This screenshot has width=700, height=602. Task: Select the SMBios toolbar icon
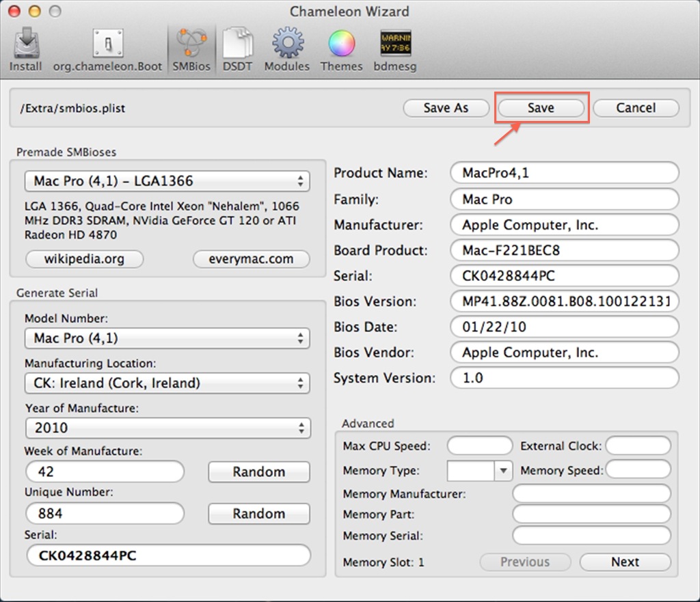coord(191,49)
